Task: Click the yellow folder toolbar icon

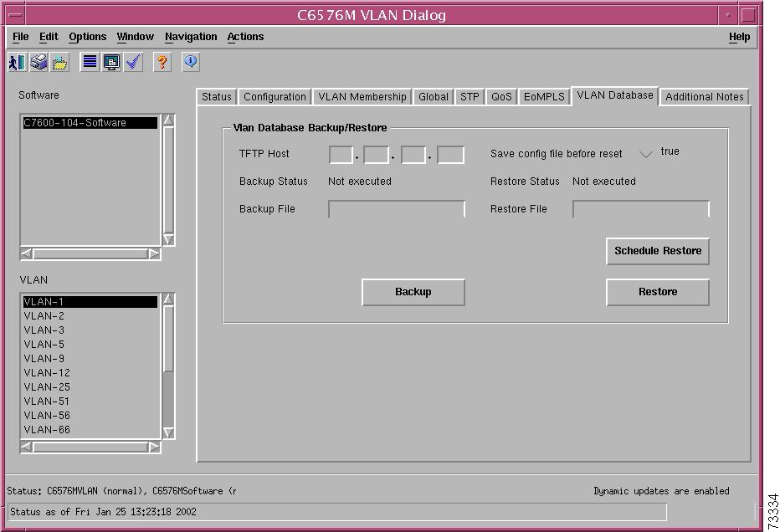Action: coord(59,62)
